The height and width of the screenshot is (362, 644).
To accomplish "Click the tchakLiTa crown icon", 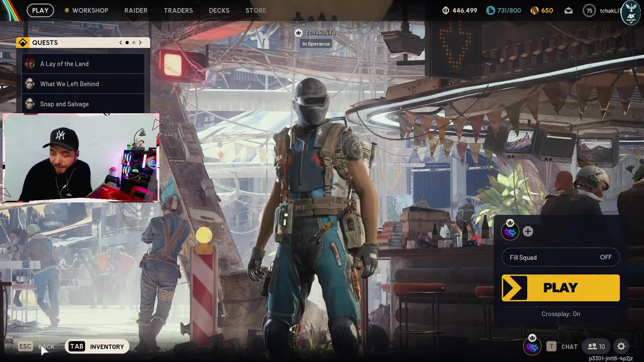I will [x=298, y=33].
